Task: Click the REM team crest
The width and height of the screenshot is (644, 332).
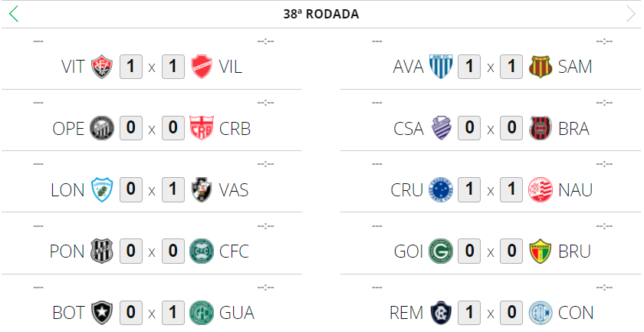Action: (441, 312)
